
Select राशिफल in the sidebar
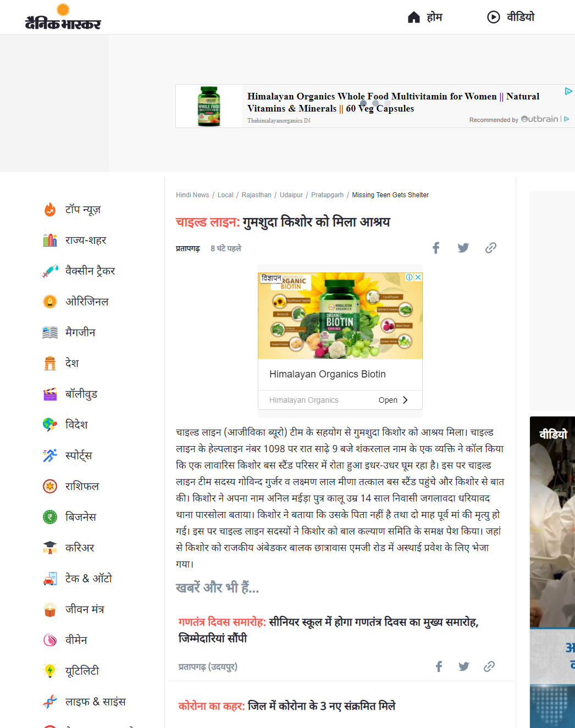click(82, 486)
